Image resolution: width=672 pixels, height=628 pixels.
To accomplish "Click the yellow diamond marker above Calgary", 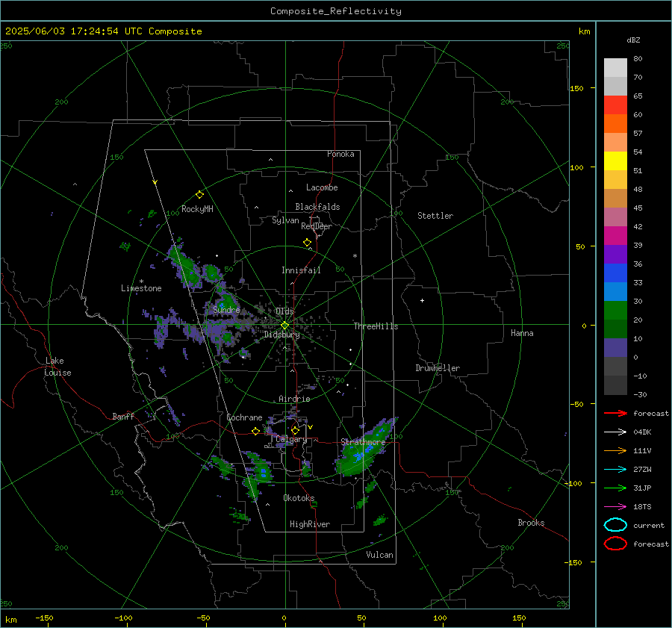I will [295, 430].
